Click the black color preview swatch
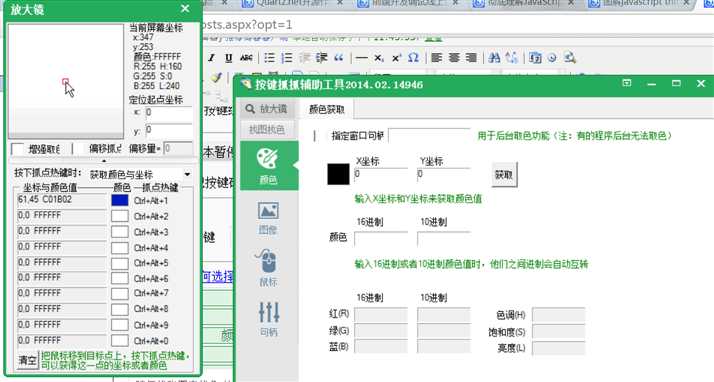The height and width of the screenshot is (382, 714). click(x=338, y=174)
